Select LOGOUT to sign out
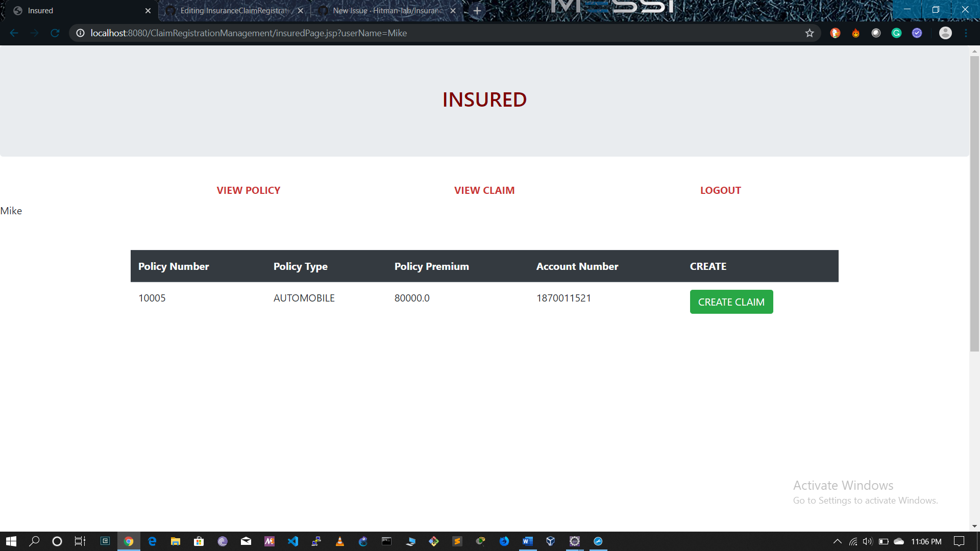 (720, 190)
